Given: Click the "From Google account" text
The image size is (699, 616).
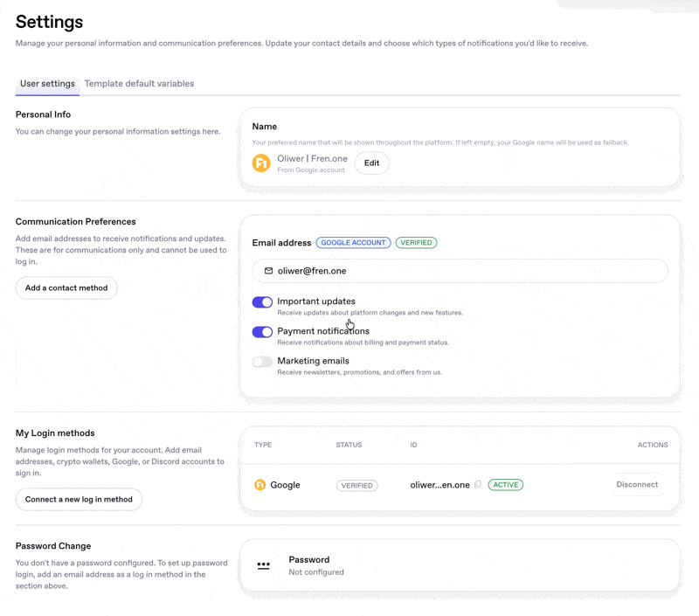Looking at the screenshot, I should click(311, 170).
